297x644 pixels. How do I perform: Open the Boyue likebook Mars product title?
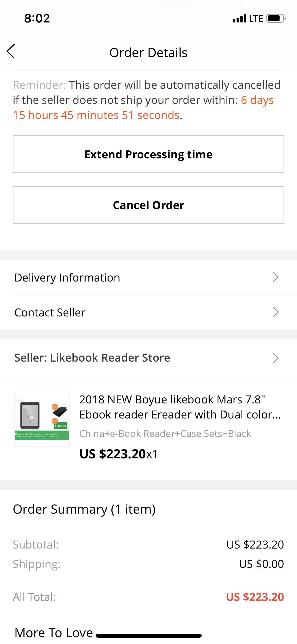click(x=180, y=407)
